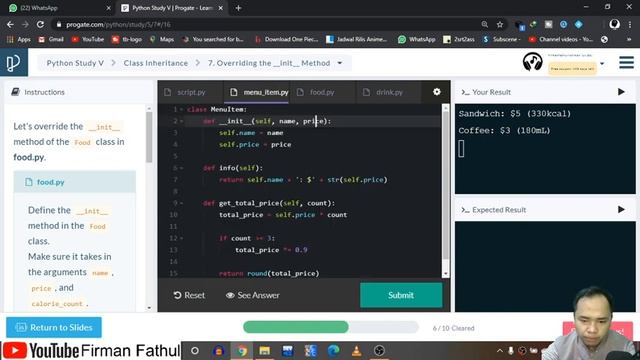Collapse code fold arrow on line 2
The width and height of the screenshot is (640, 360).
point(182,121)
